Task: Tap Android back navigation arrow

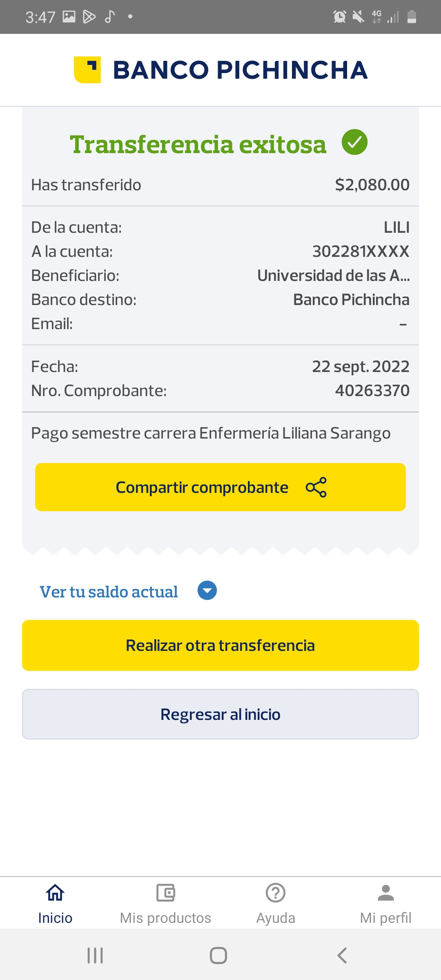Action: (x=342, y=955)
